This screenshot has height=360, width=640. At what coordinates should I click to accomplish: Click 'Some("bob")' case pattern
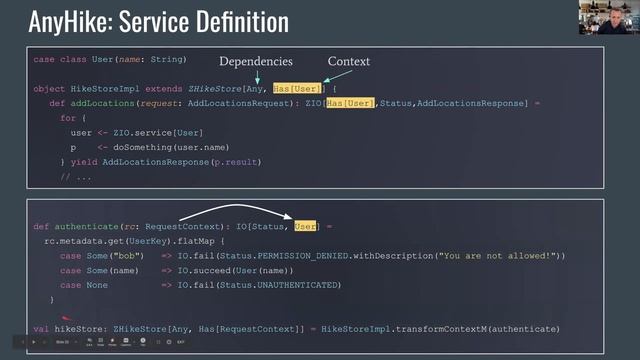point(115,256)
